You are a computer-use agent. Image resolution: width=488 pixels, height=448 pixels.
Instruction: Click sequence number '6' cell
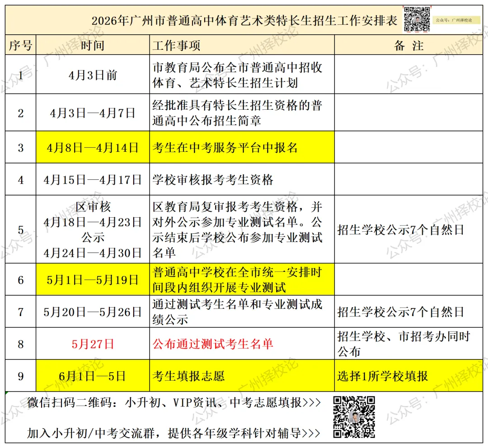click(20, 280)
